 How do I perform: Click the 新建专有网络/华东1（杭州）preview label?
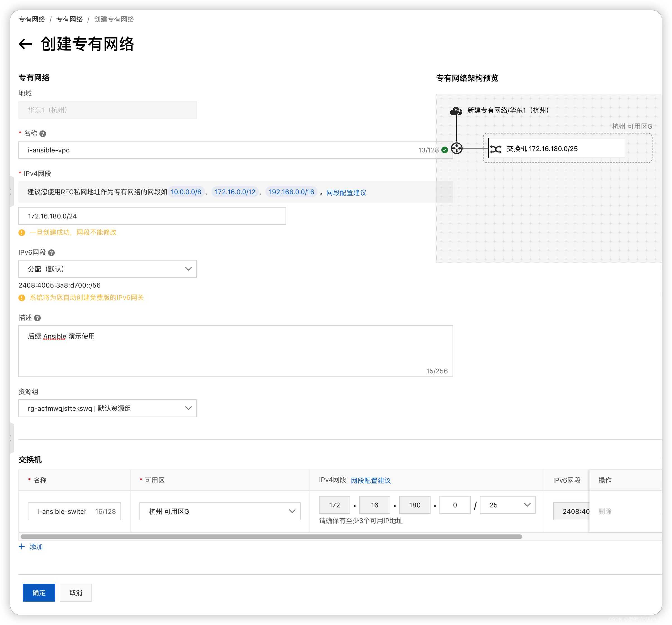508,110
